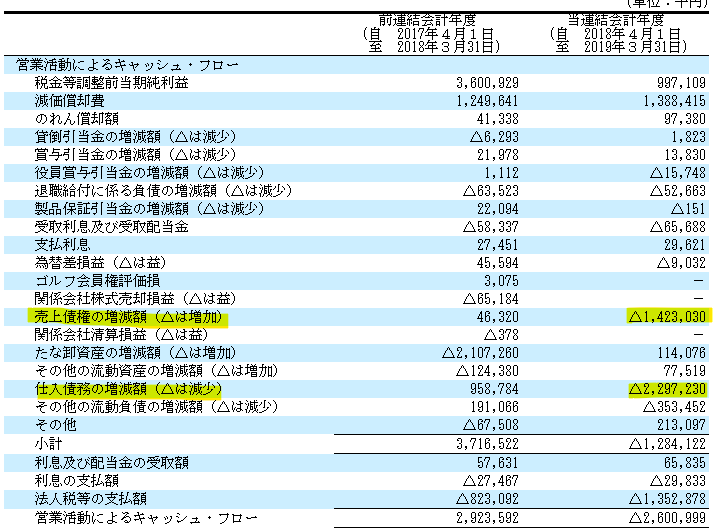The height and width of the screenshot is (528, 716).
Task: Click the 1,249,641 depreciation value
Action: click(x=487, y=101)
